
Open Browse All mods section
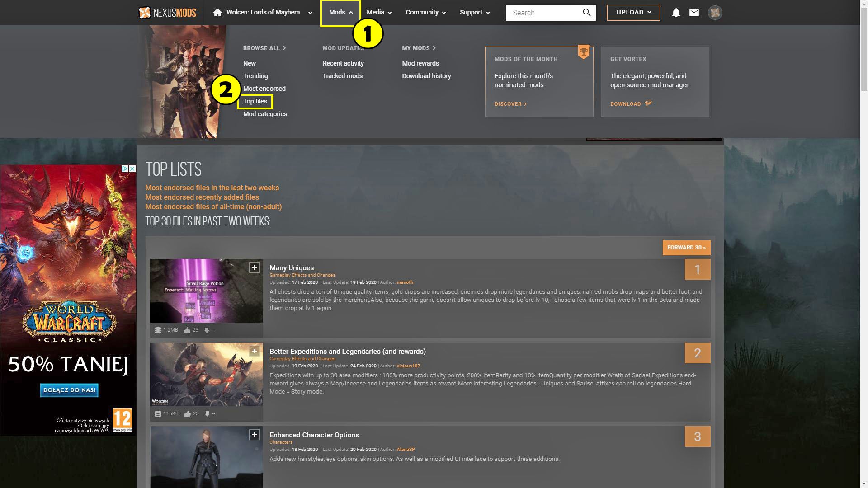264,48
